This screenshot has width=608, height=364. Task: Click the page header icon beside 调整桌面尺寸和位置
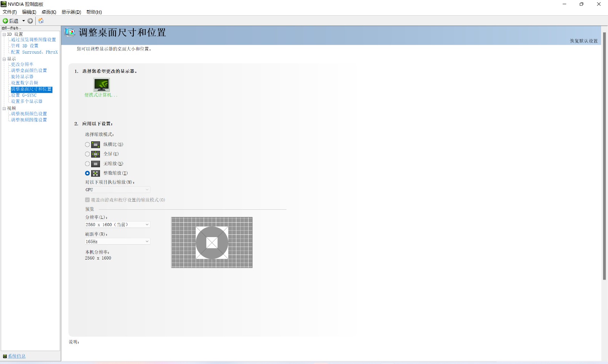pyautogui.click(x=70, y=32)
